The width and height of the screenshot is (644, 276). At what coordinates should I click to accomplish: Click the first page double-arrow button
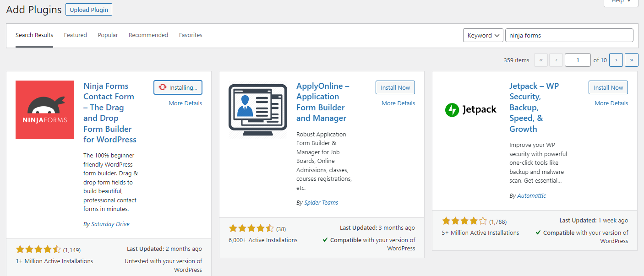541,60
